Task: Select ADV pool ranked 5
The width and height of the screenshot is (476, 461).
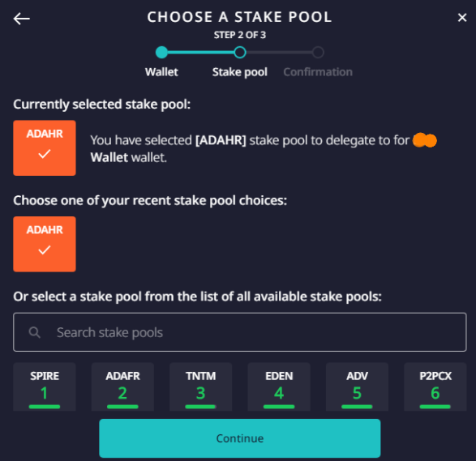Action: 357,386
